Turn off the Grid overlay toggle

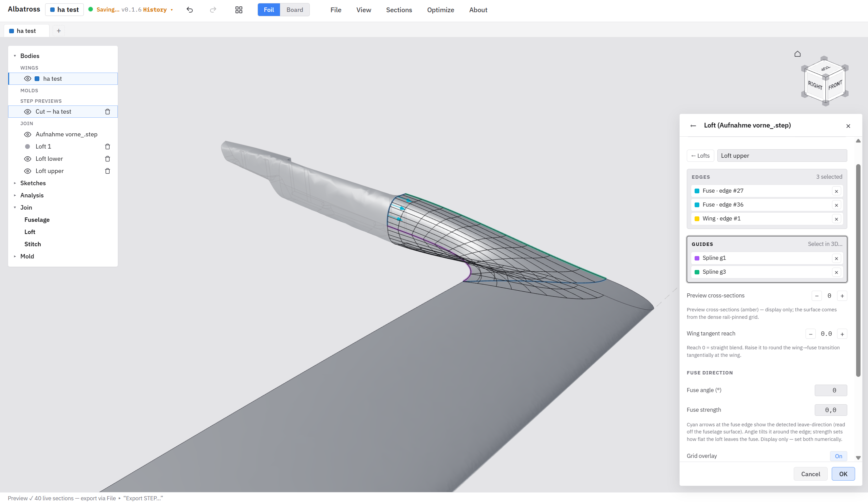point(838,456)
